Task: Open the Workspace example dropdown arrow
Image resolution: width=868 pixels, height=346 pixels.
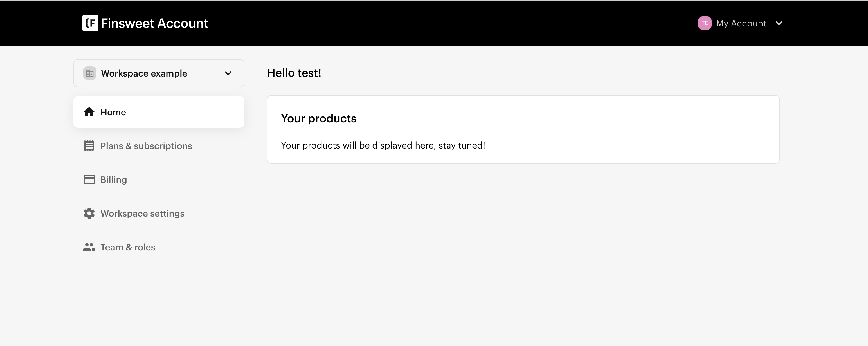Action: [228, 73]
